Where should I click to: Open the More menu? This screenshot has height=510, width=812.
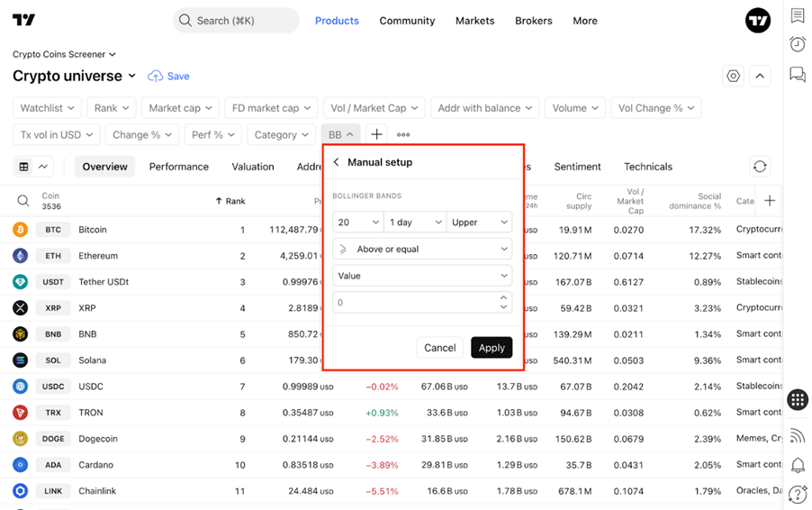585,21
